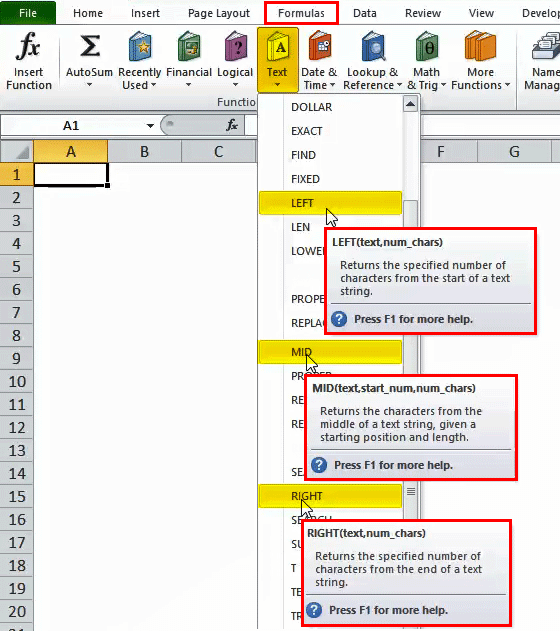Choose EXACT from the Text menu
Image resolution: width=560 pixels, height=631 pixels.
pos(330,131)
